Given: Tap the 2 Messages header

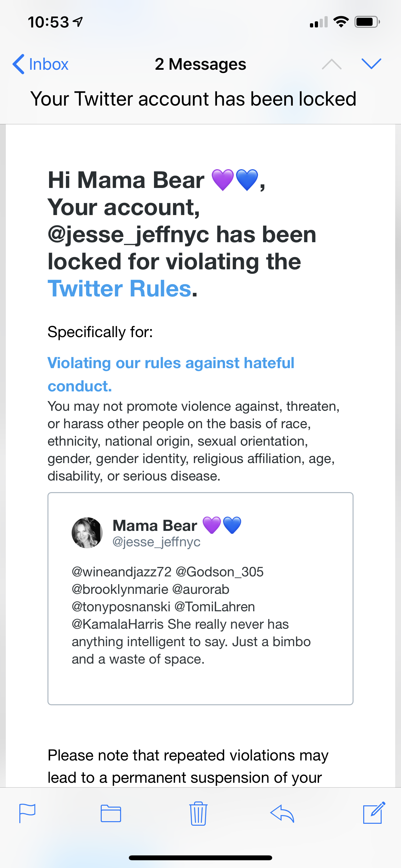Looking at the screenshot, I should 200,64.
